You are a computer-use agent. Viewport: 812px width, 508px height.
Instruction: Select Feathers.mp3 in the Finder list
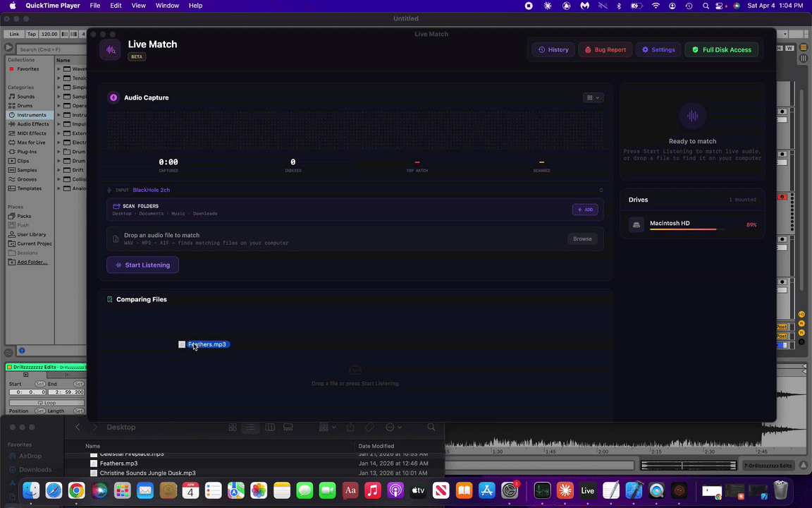click(118, 464)
